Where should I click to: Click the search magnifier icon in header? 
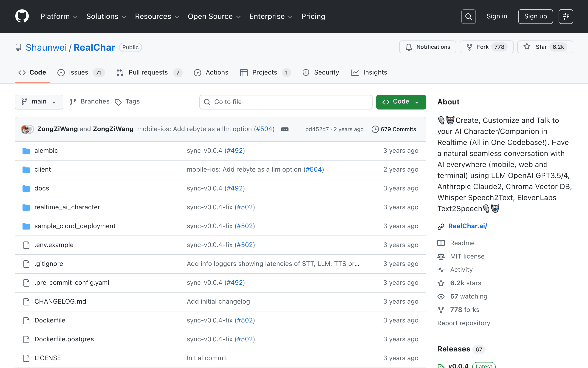coord(468,17)
